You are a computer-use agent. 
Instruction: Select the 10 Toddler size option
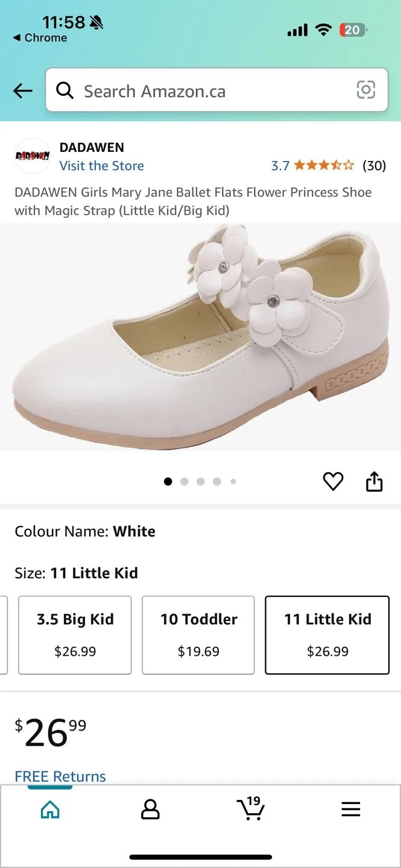(x=198, y=635)
